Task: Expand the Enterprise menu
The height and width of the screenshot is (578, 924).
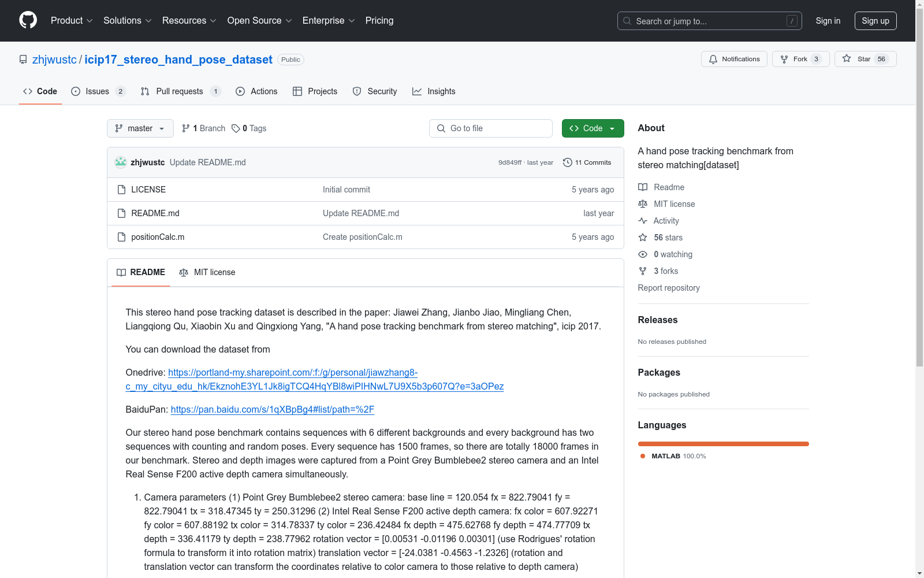Action: pyautogui.click(x=329, y=21)
